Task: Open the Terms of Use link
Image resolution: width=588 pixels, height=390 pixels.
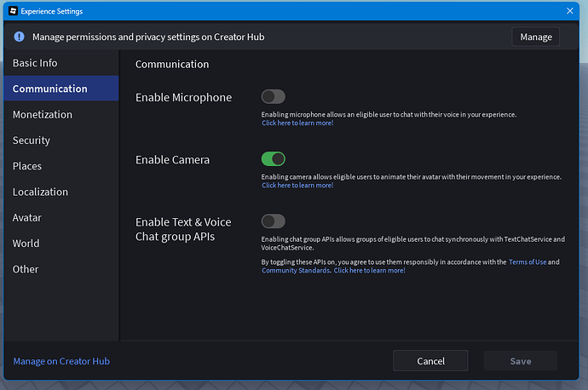Action: [527, 262]
